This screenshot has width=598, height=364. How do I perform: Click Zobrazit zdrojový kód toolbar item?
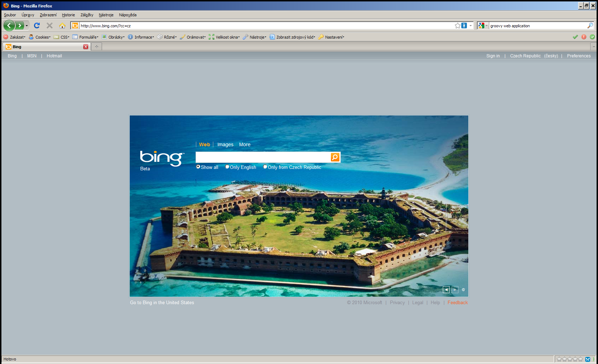coord(293,37)
